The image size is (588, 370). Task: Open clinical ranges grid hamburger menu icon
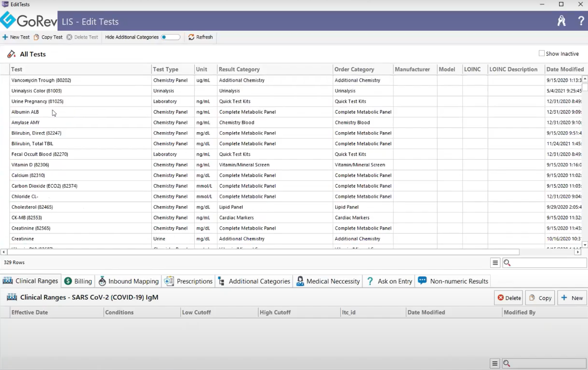click(x=494, y=364)
